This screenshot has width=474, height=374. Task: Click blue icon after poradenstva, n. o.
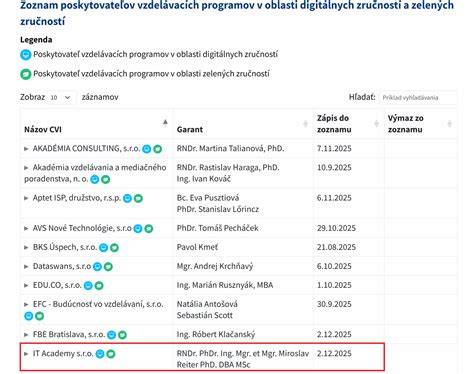pos(95,180)
